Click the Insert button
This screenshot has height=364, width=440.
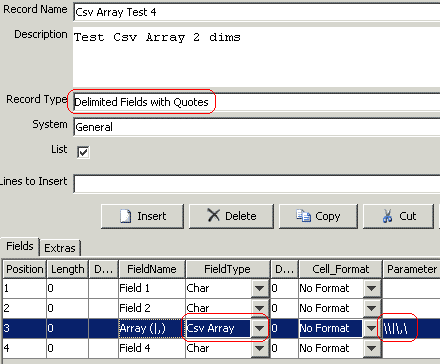pyautogui.click(x=142, y=216)
